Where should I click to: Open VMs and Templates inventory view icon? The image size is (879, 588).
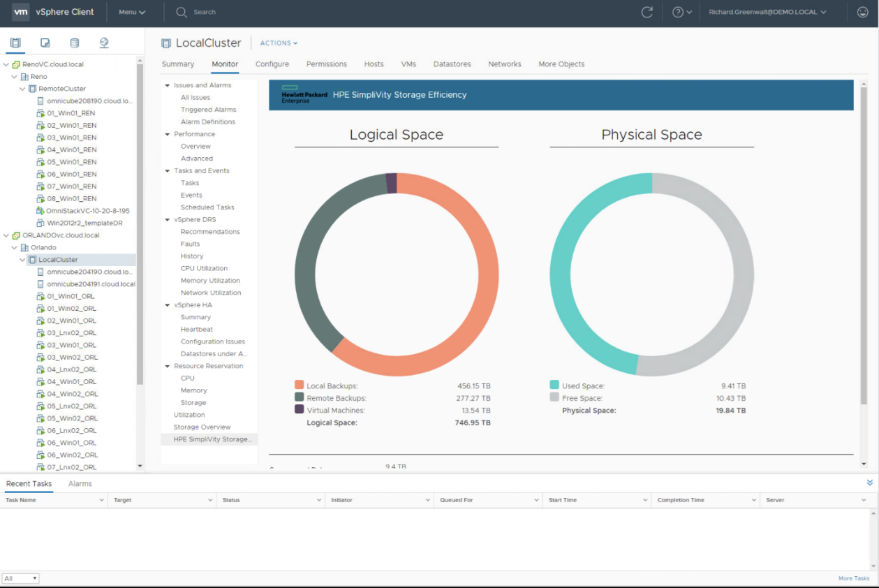pos(45,43)
